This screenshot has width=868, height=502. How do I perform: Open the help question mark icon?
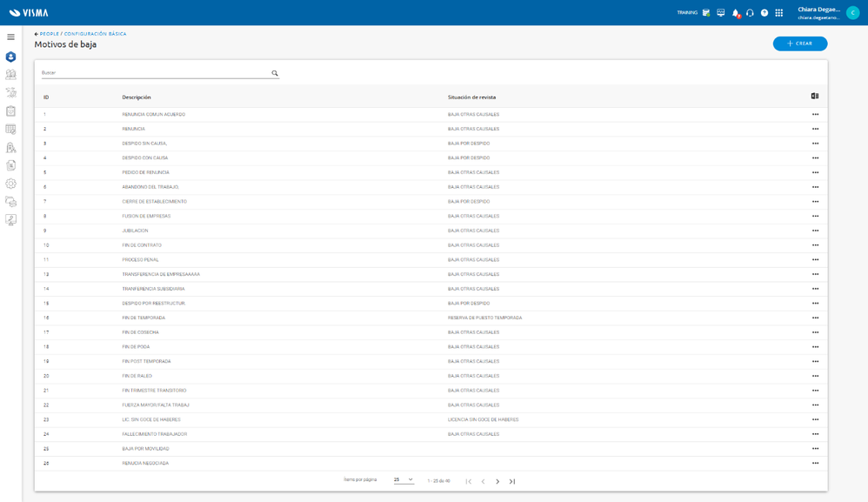765,13
